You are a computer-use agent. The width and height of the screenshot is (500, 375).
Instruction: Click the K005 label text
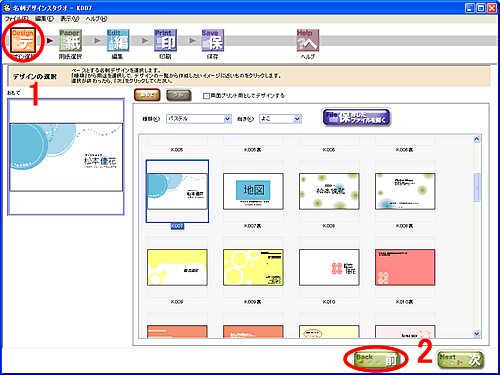coord(177,150)
